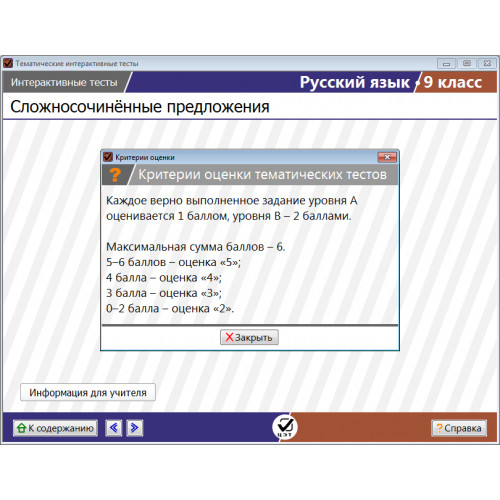Click the Критерии оценки тематических тестов header

coord(263,175)
